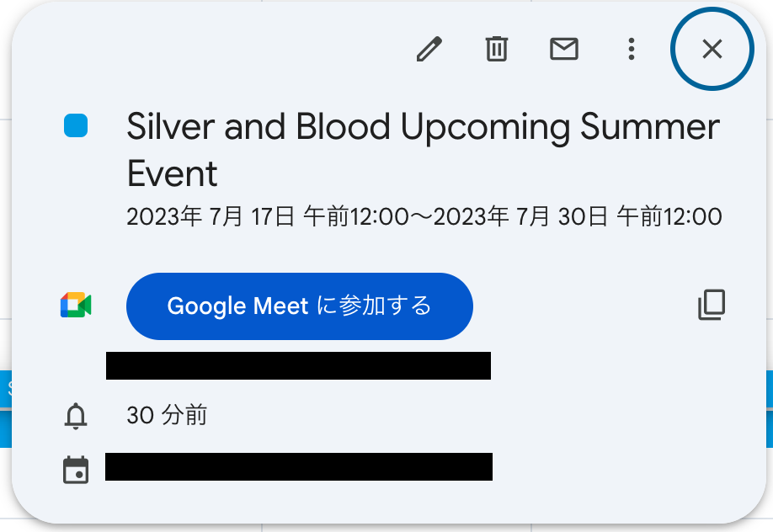The width and height of the screenshot is (773, 532).
Task: Delete the event with trash icon
Action: 497,50
